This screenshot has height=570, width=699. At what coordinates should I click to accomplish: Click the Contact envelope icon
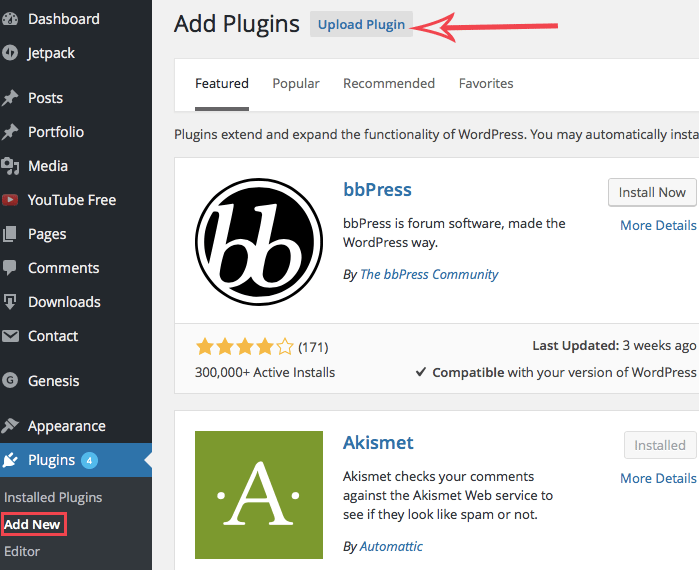coord(10,336)
